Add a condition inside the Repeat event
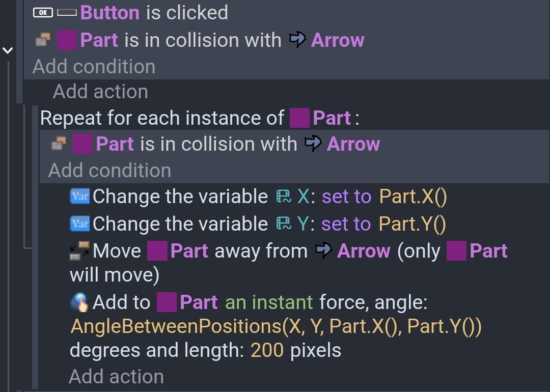Viewport: 550px width, 392px height. tap(109, 171)
